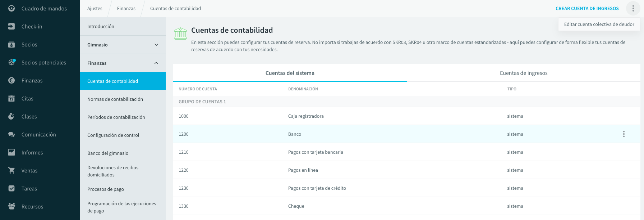Select the Pagos con tarjeta de crédito name
This screenshot has width=644, height=220.
pos(317,188)
